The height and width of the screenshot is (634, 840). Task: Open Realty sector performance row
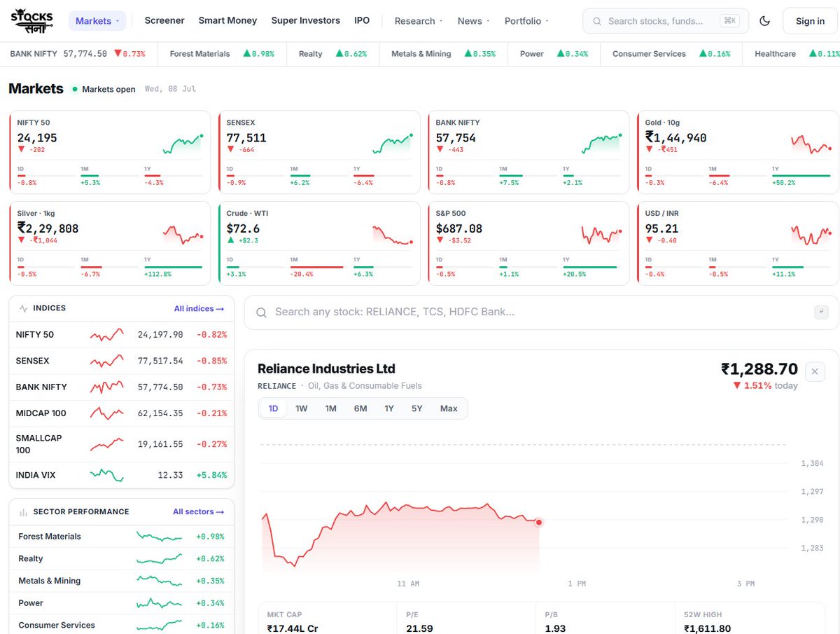(x=121, y=559)
